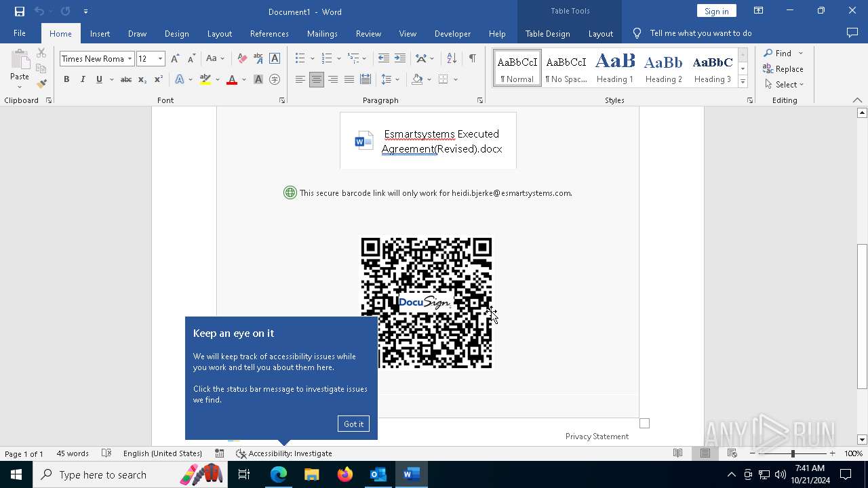
Task: Open Firefox from the taskbar
Action: [344, 474]
